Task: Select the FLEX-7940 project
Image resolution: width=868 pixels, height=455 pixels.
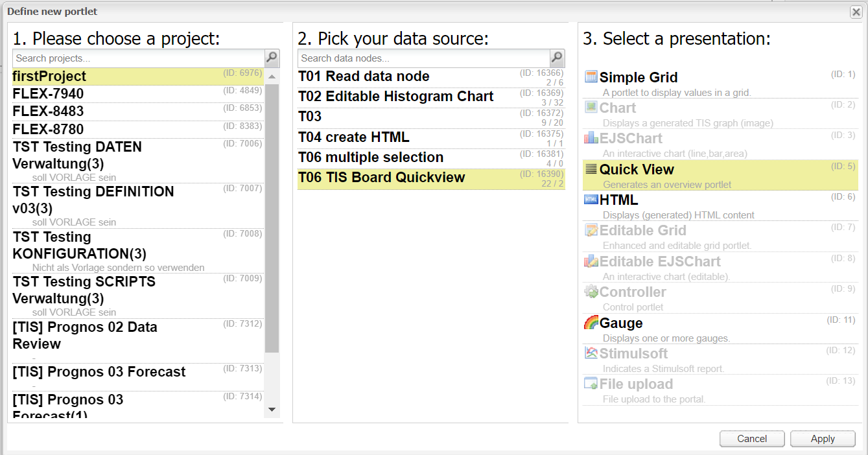Action: click(138, 93)
